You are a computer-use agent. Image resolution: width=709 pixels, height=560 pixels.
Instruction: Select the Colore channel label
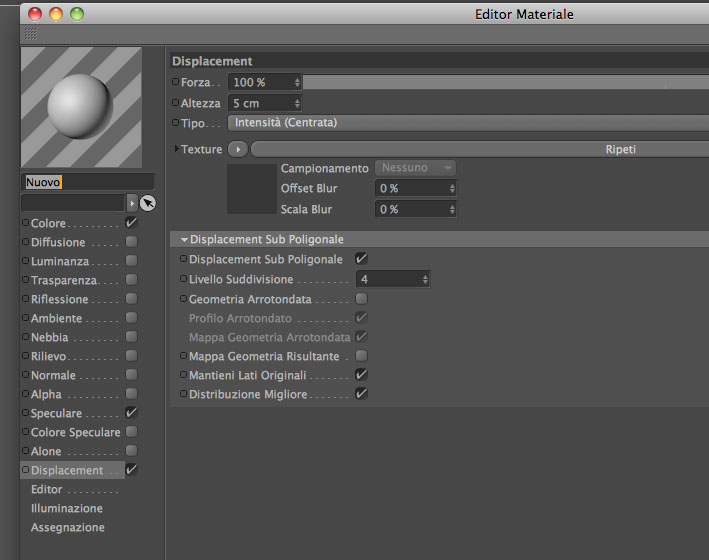48,223
